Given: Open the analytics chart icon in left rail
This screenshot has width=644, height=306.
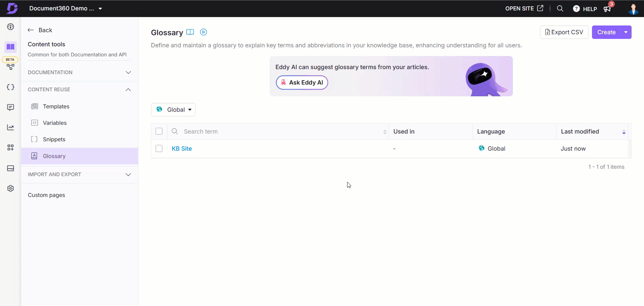Looking at the screenshot, I should tap(11, 127).
